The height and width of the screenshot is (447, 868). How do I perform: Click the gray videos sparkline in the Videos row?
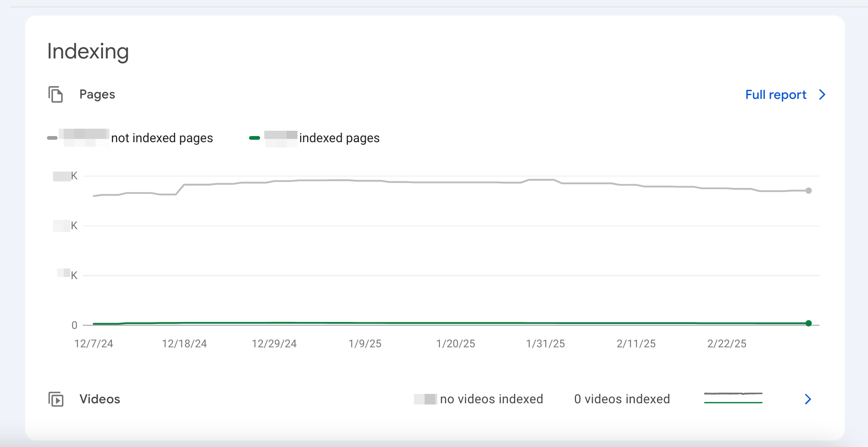point(733,394)
